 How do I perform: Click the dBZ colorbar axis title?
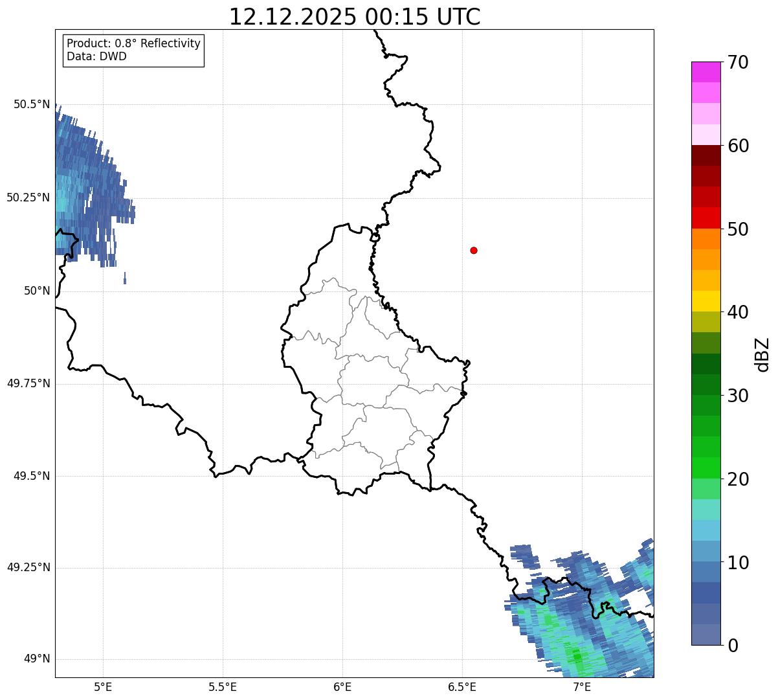(762, 354)
